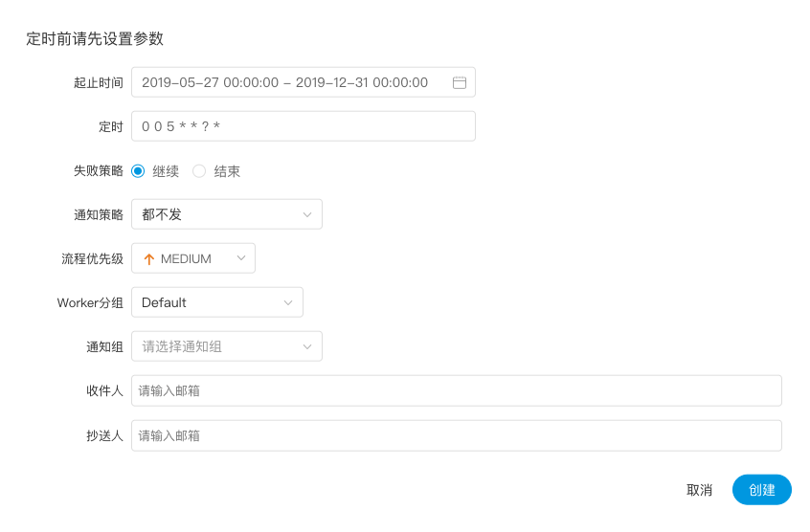Viewport: 810px width, 532px height.
Task: Click the chevron arrow beside 都不发
Action: coord(307,215)
